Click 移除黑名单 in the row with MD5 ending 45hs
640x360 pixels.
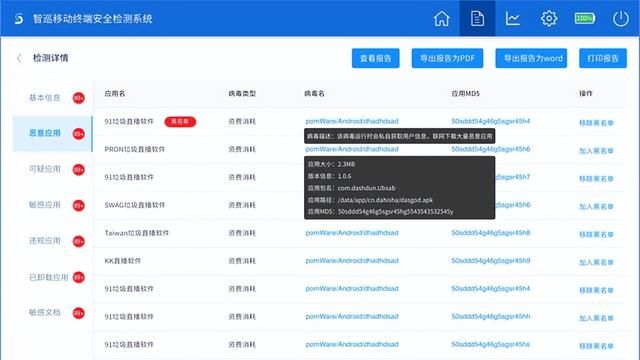click(596, 346)
